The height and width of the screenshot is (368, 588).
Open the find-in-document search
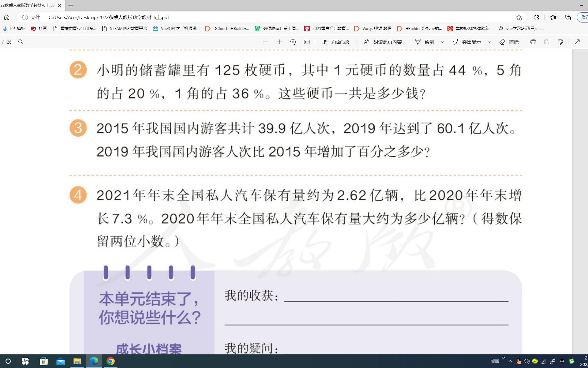pos(21,42)
